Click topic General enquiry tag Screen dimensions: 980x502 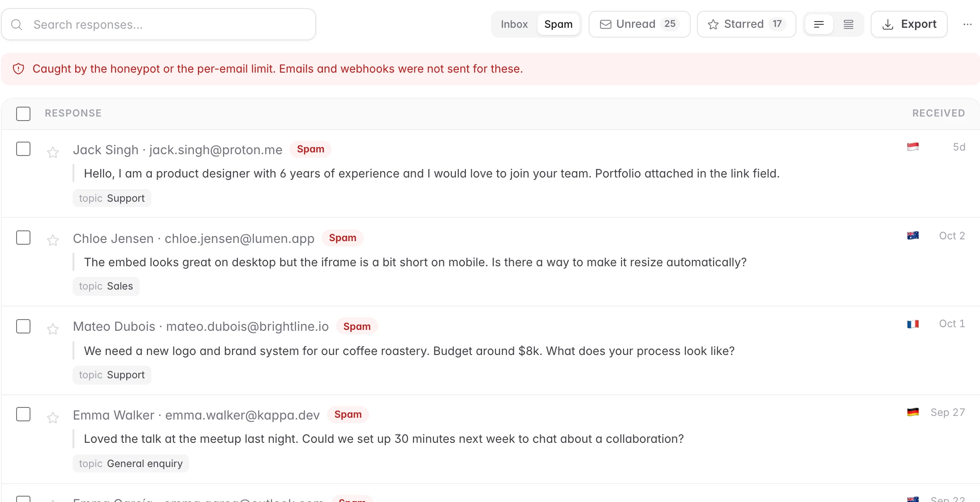(131, 463)
